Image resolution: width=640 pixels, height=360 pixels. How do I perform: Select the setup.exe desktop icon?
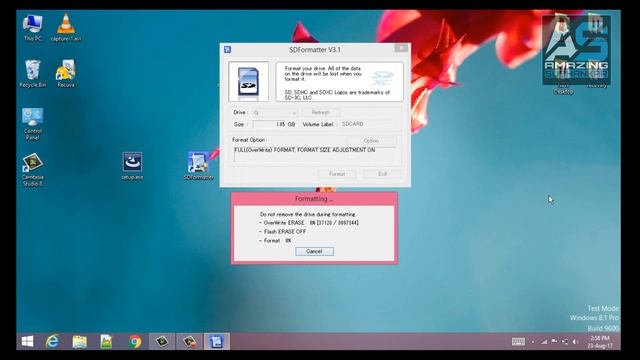click(132, 166)
